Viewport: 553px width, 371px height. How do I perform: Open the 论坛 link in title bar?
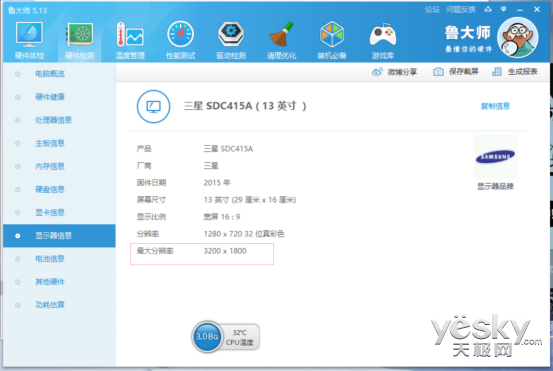tap(432, 10)
